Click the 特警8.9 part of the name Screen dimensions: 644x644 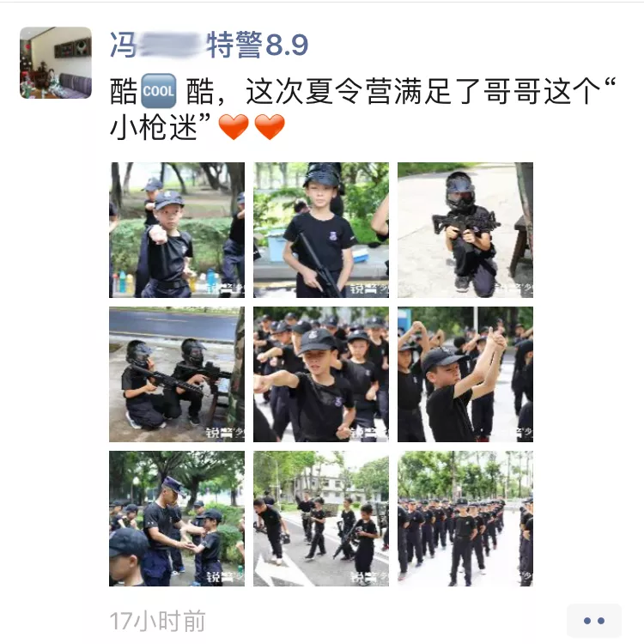click(258, 45)
